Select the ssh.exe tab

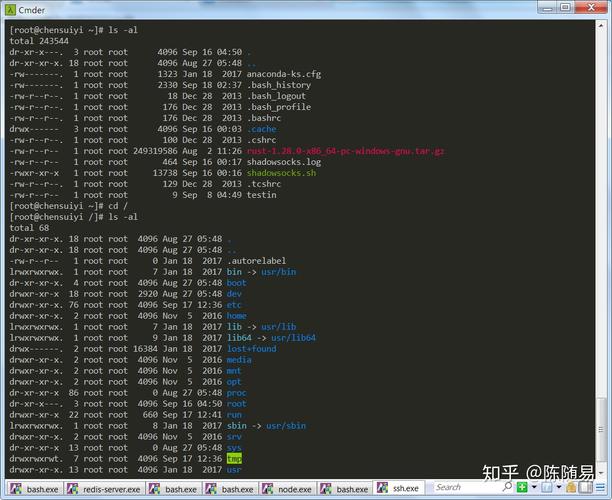tap(399, 488)
